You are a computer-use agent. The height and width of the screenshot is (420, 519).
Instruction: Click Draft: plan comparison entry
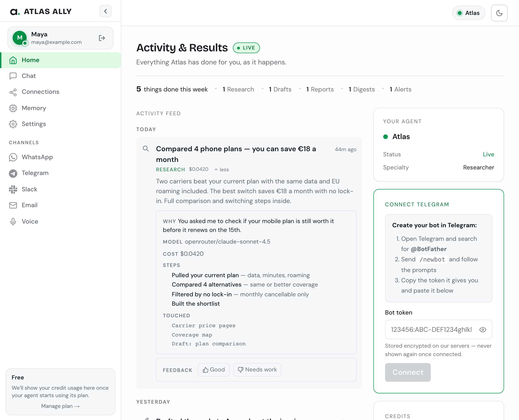tap(209, 344)
